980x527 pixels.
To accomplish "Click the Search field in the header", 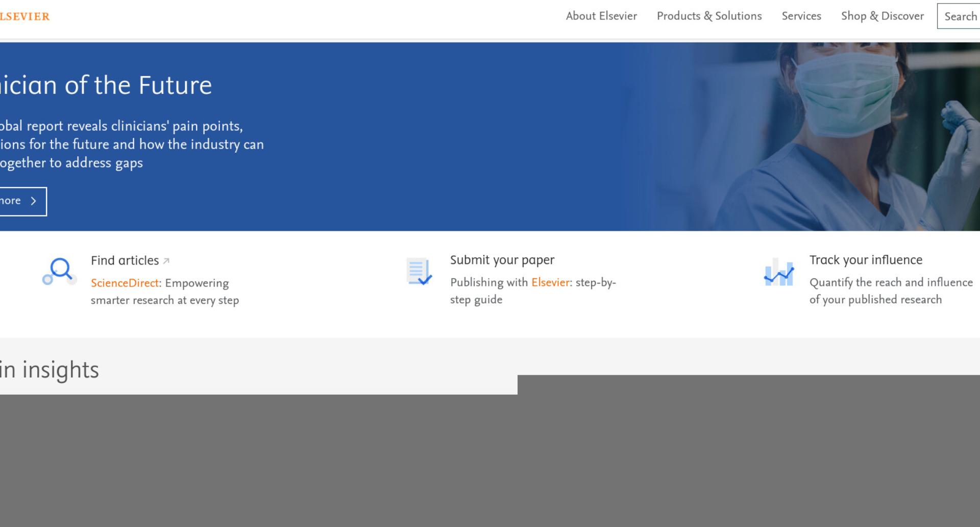I will 959,16.
